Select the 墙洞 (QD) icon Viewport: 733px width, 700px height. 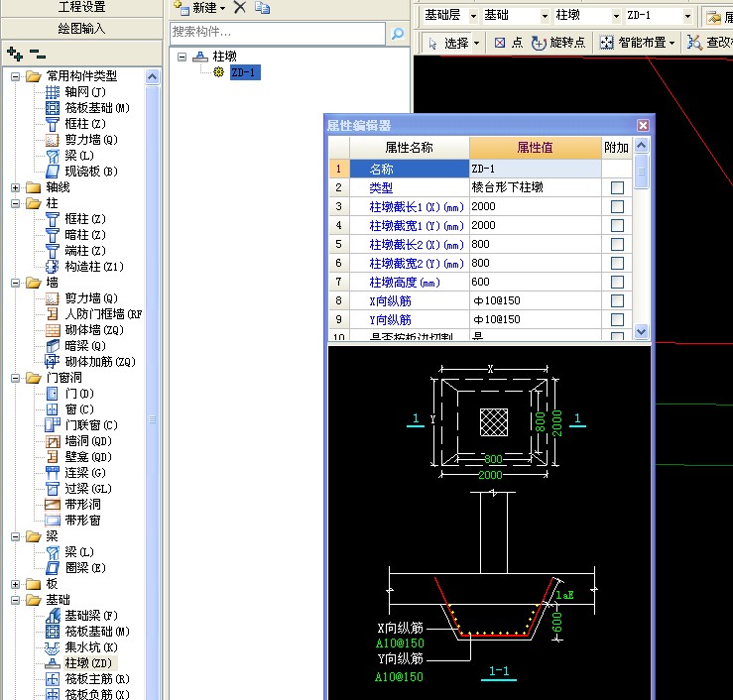click(x=53, y=441)
